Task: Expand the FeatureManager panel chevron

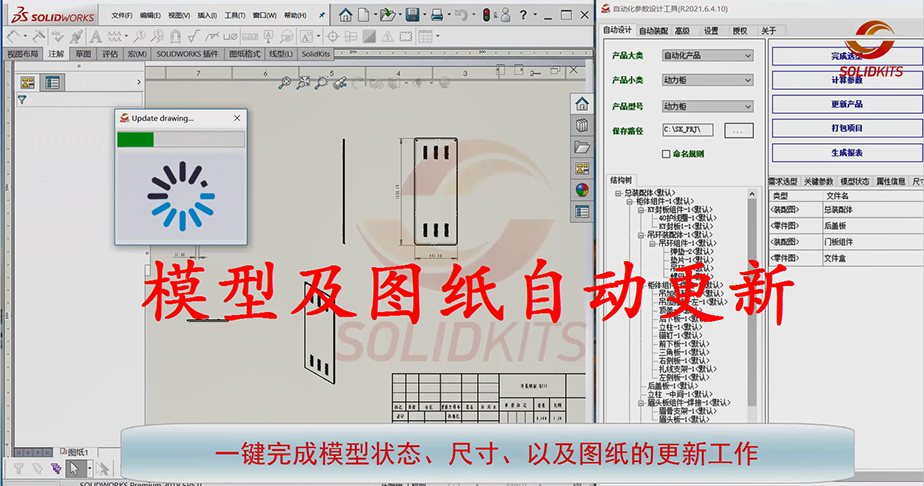Action: [139, 82]
